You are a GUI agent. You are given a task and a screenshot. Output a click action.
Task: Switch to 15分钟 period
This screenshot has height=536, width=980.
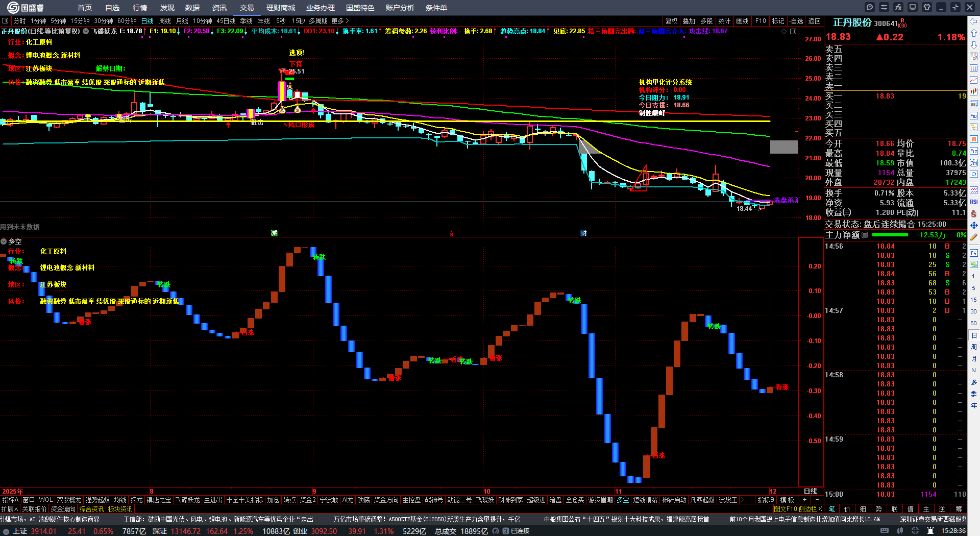(80, 21)
